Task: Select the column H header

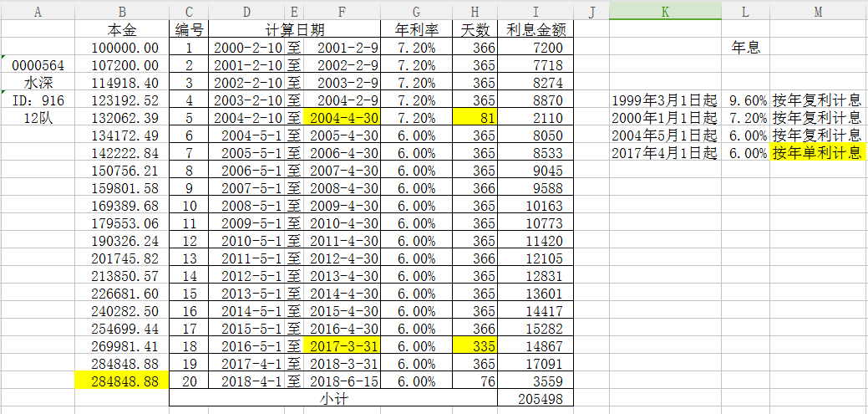Action: (x=475, y=11)
